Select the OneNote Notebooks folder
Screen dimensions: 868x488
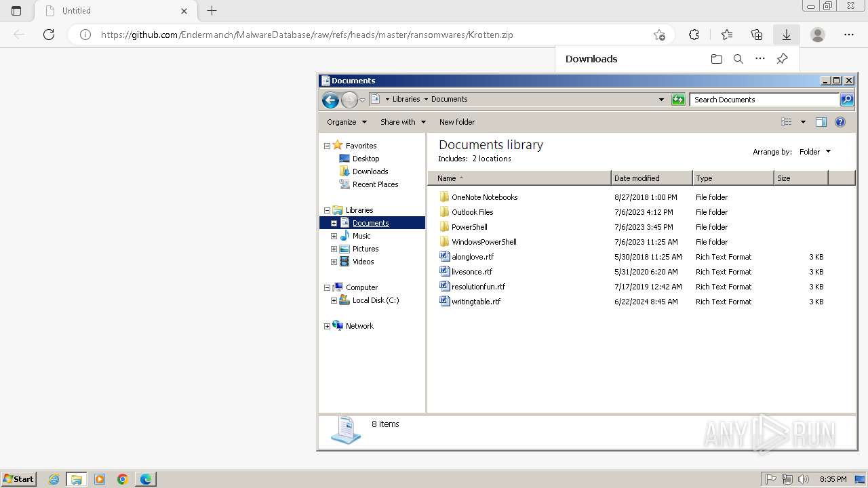pos(484,197)
